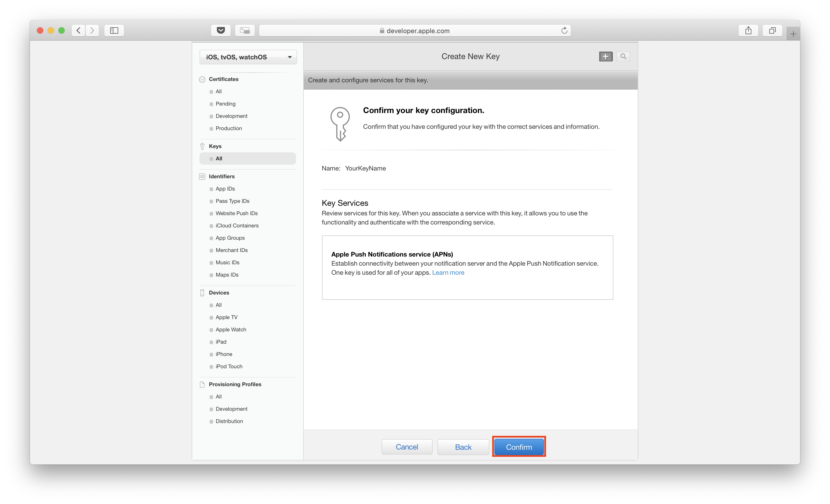Toggle the Safari sidebar icon

coord(114,31)
